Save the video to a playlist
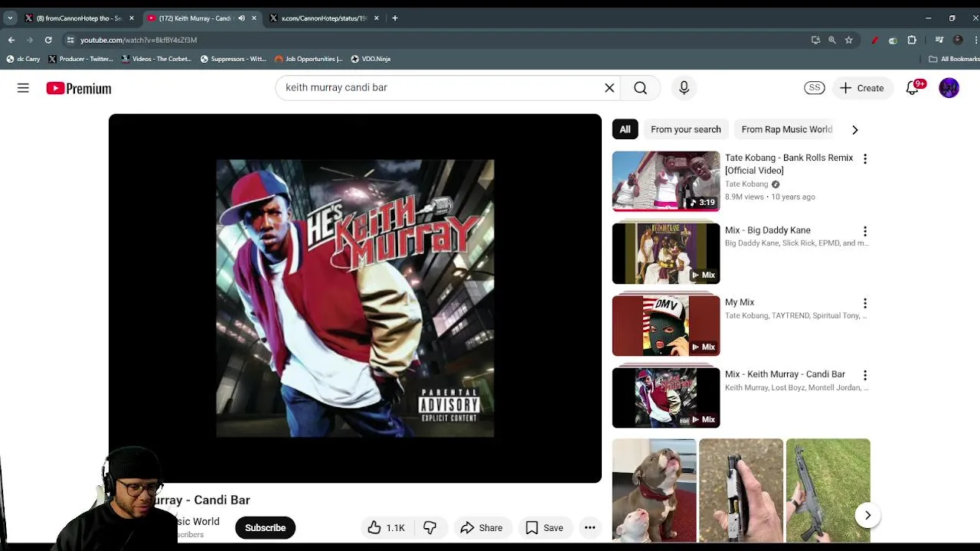The height and width of the screenshot is (551, 980). [x=544, y=528]
